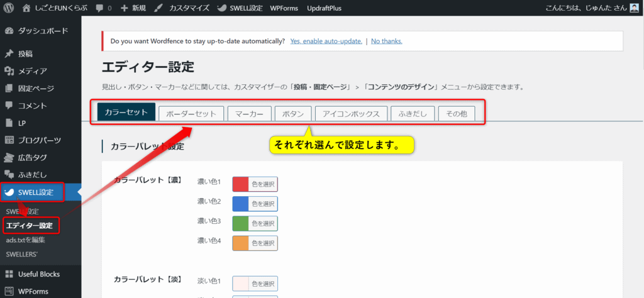
Task: Click the home icon beside しごとFUNくらぶ
Action: pyautogui.click(x=26, y=8)
